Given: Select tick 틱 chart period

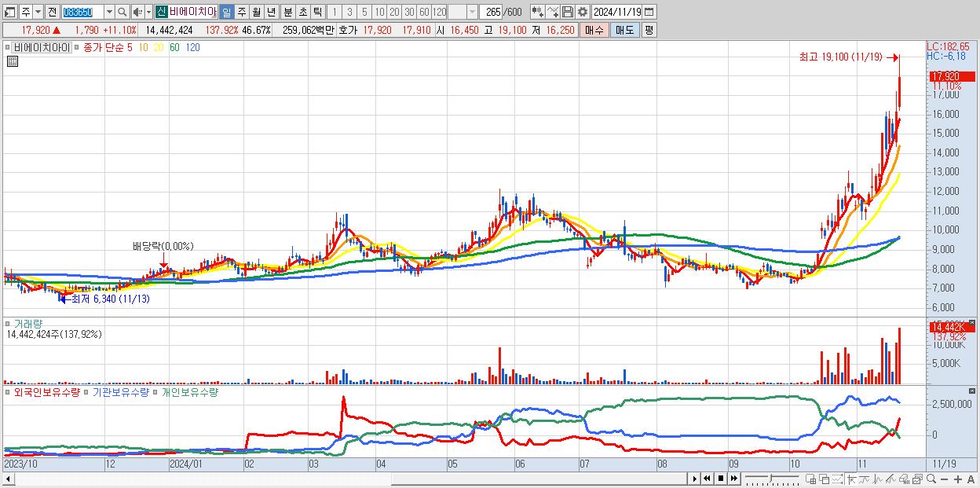Looking at the screenshot, I should click(317, 12).
